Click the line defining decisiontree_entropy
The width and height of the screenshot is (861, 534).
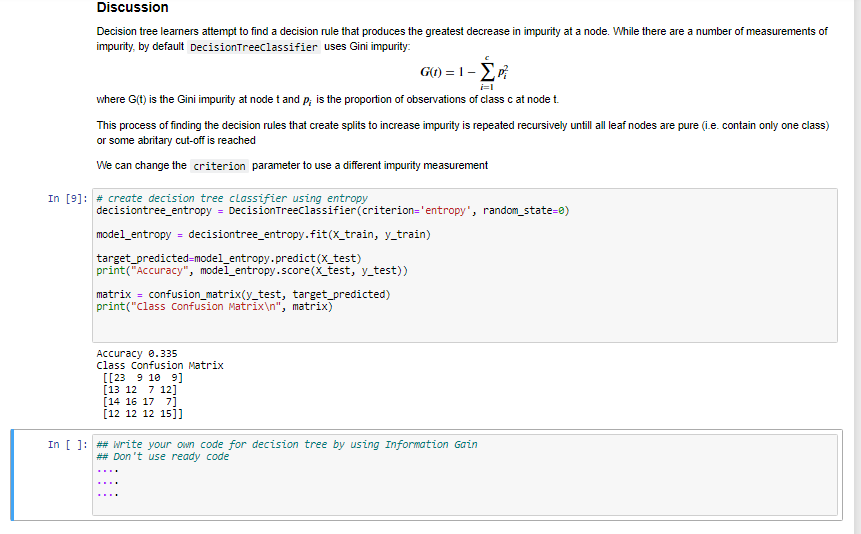pyautogui.click(x=333, y=210)
